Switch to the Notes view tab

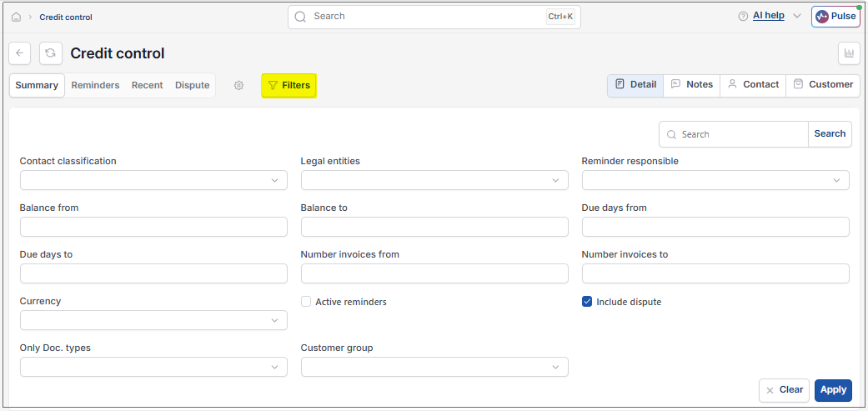pyautogui.click(x=691, y=85)
